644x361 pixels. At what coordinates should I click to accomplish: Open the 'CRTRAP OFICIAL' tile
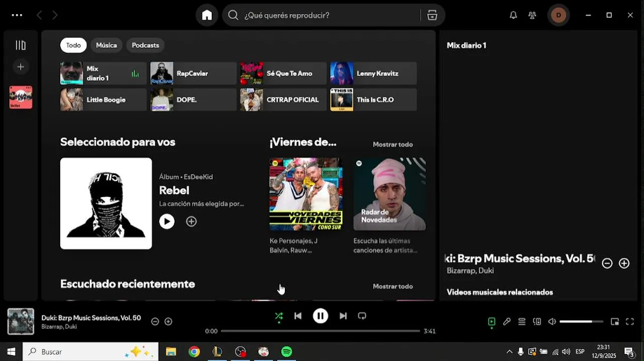pyautogui.click(x=283, y=99)
